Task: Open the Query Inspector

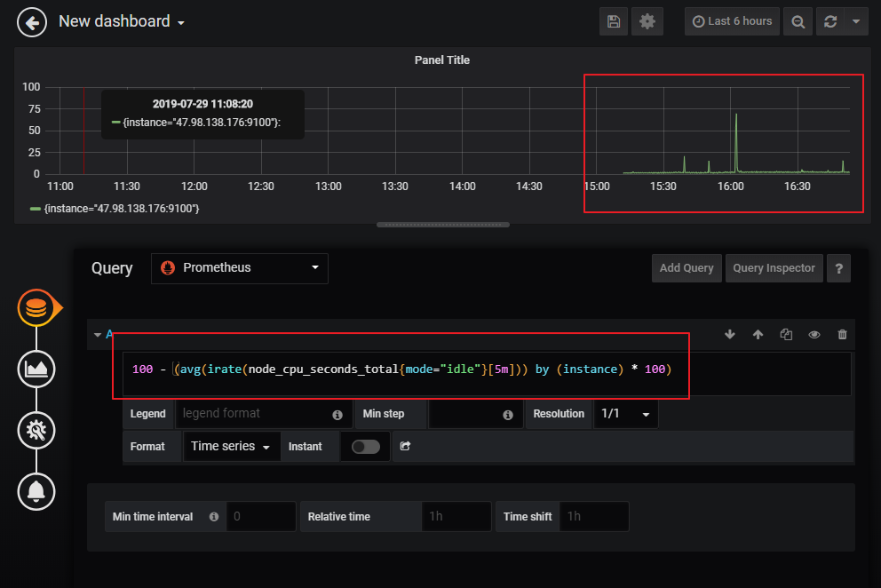Action: (774, 268)
